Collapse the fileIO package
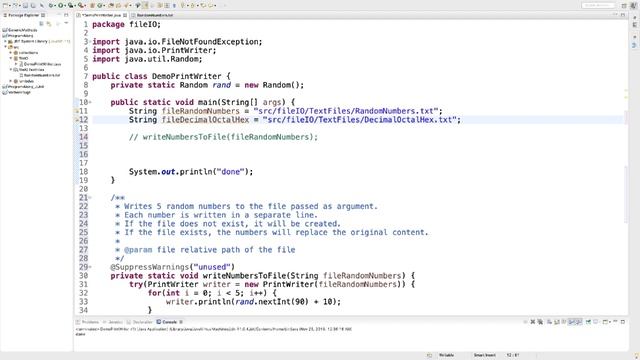The height and width of the screenshot is (360, 640). 11,58
